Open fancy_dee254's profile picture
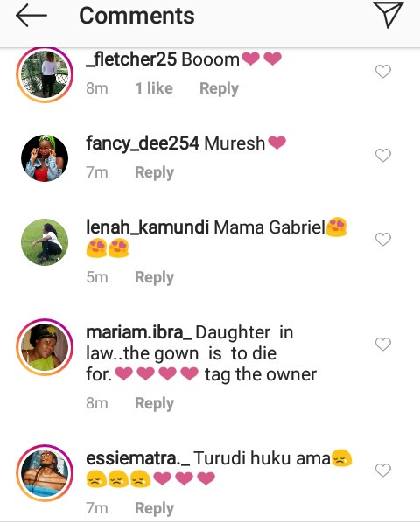This screenshot has height=523, width=420. [45, 158]
